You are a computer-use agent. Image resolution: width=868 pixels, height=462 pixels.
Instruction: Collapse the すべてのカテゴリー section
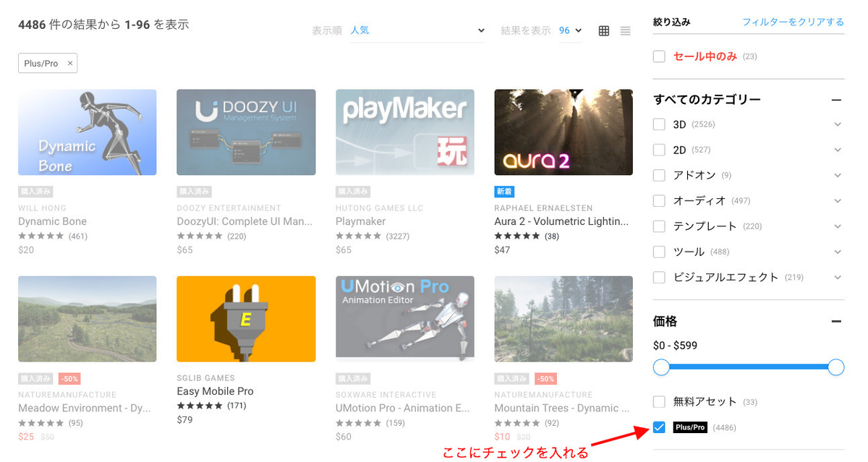[837, 100]
